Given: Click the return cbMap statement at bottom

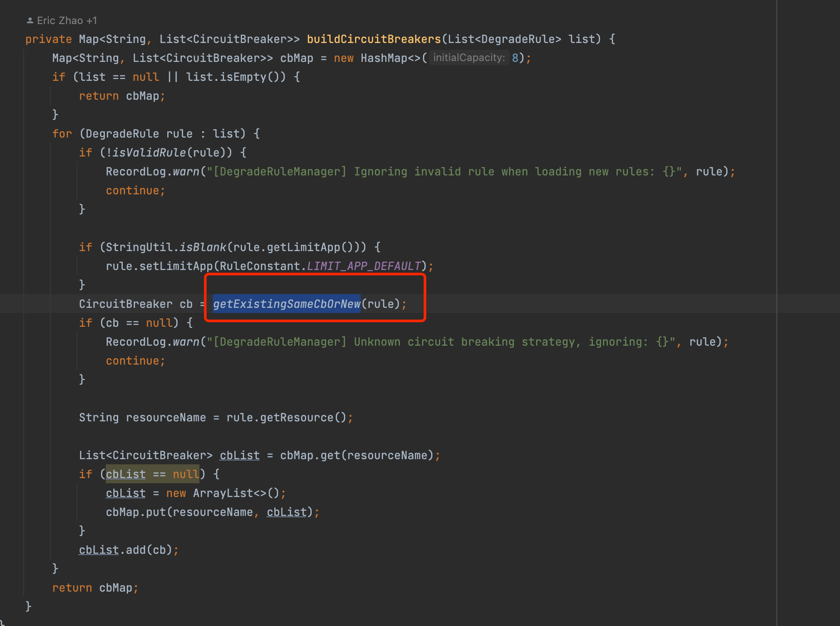Looking at the screenshot, I should click(95, 587).
